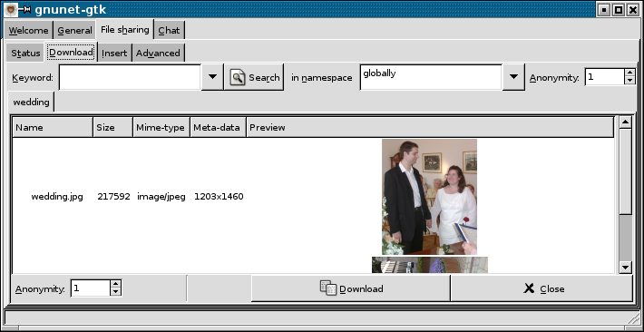Screen dimensions: 644x332
Task: Click the X icon on Close
Action: point(529,288)
